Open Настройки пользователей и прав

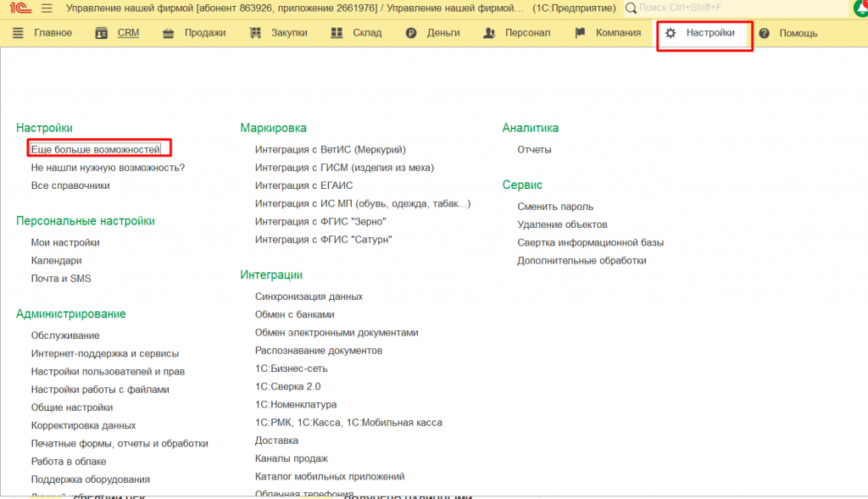click(x=108, y=371)
